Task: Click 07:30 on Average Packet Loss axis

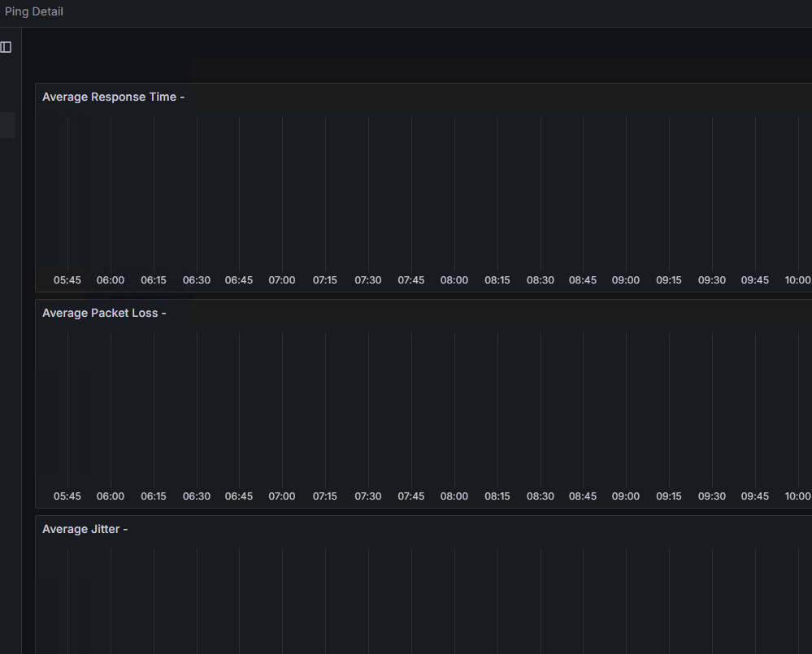Action: 368,496
